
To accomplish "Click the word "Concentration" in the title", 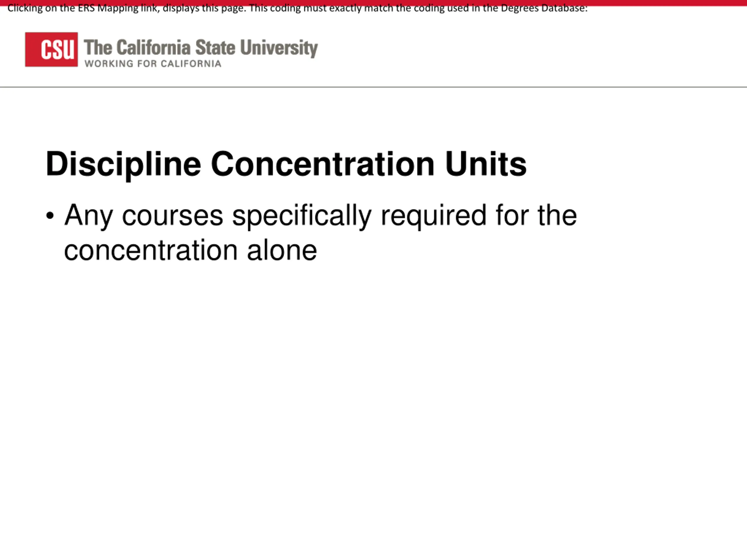I will pyautogui.click(x=322, y=164).
